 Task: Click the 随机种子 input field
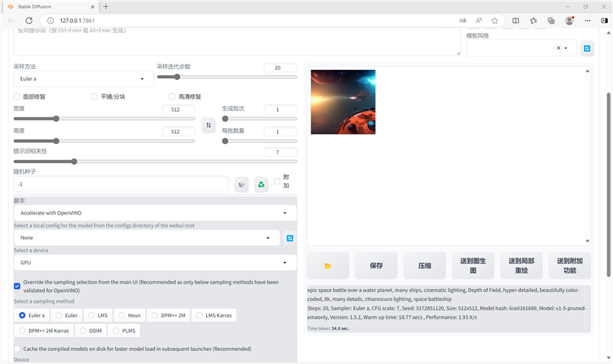(121, 184)
